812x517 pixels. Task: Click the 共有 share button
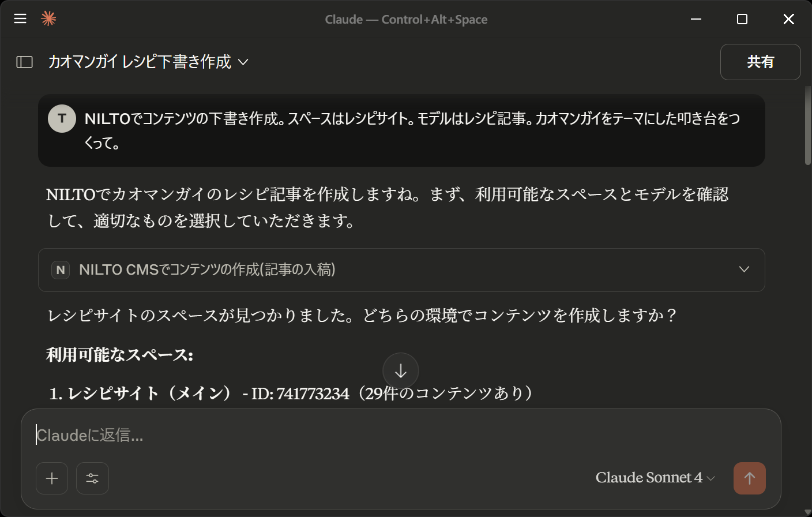click(760, 62)
